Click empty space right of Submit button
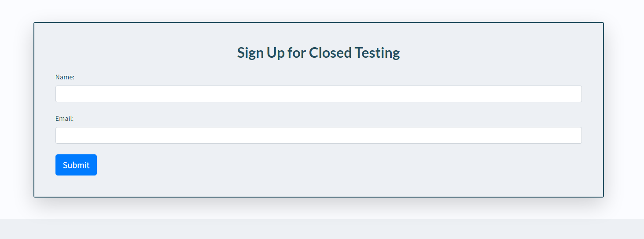 tap(308, 165)
